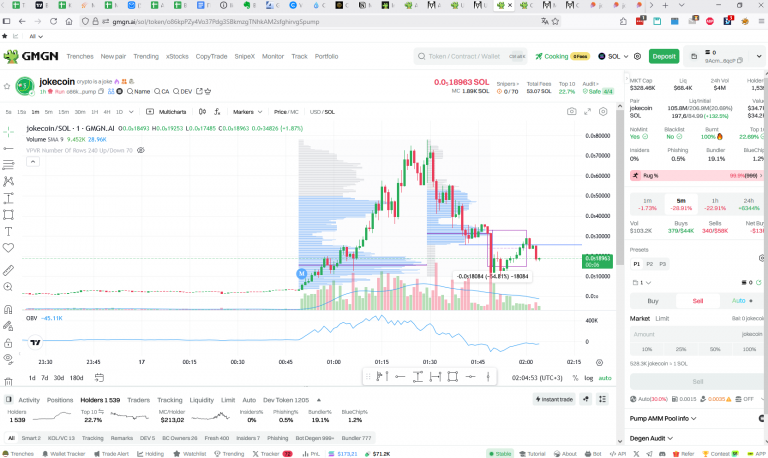Remove drawings with trash icon
The width and height of the screenshot is (768, 458).
[x=8, y=381]
